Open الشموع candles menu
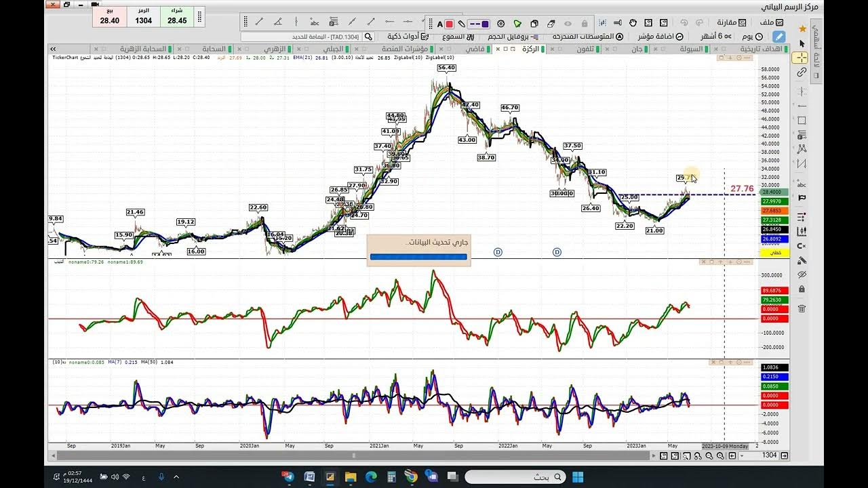This screenshot has width=868, height=488. [460, 37]
